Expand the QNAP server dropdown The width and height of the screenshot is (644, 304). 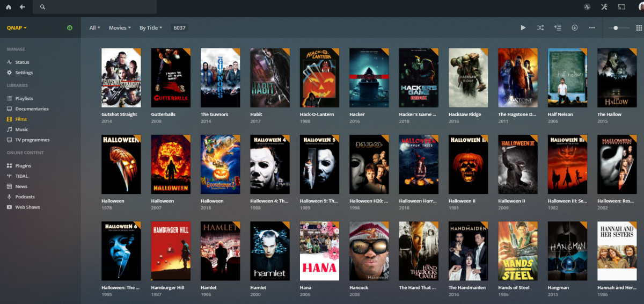17,28
